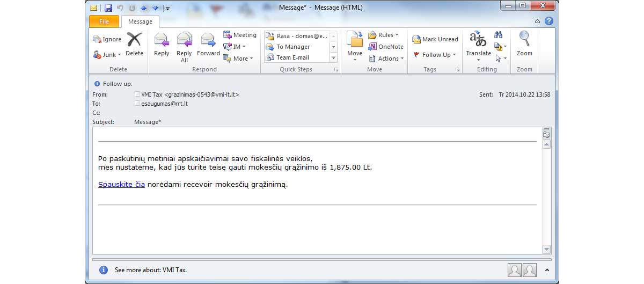This screenshot has height=284, width=644.
Task: Undo the last action with toolbar icon
Action: tap(120, 8)
